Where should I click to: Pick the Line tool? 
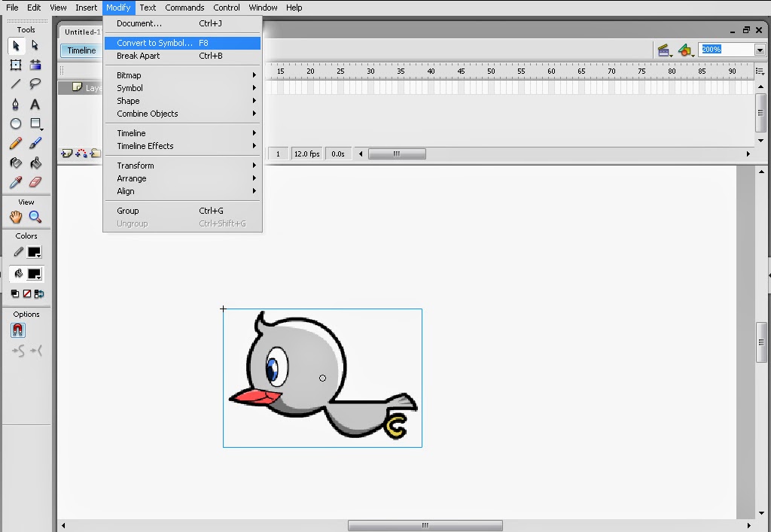pyautogui.click(x=16, y=84)
